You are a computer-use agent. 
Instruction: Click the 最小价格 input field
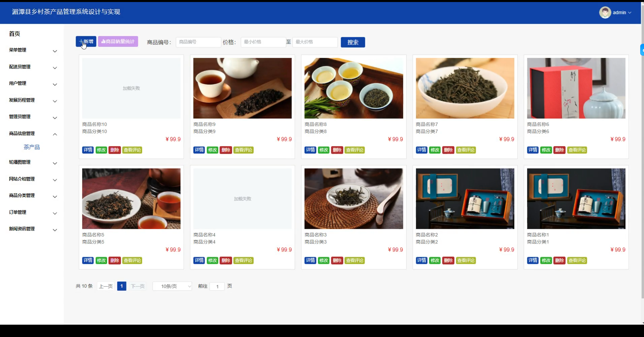[x=263, y=42]
